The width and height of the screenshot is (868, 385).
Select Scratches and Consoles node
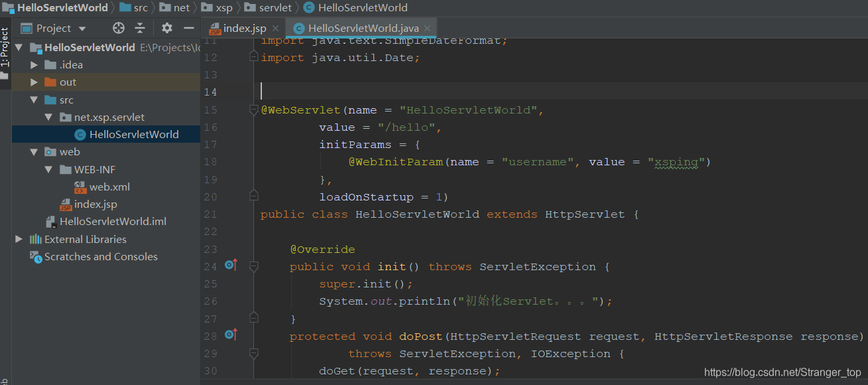coord(101,257)
